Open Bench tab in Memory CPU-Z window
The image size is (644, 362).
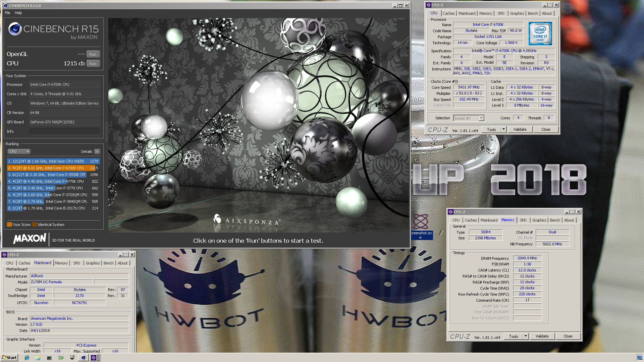(x=555, y=220)
